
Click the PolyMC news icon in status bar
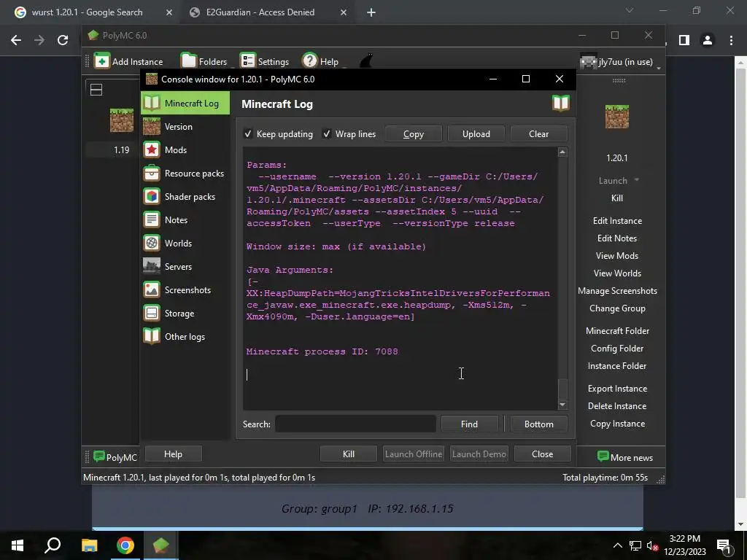coord(99,456)
